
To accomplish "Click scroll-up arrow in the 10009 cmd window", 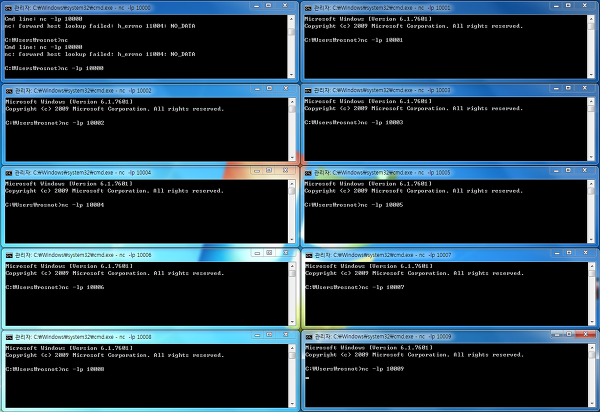I will pos(592,347).
